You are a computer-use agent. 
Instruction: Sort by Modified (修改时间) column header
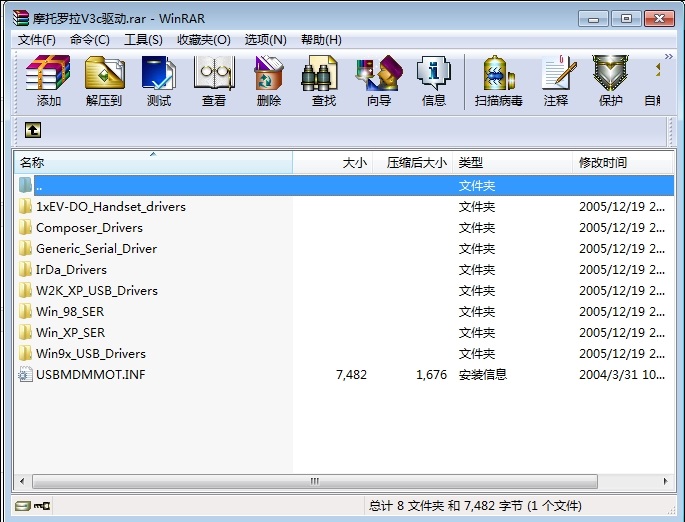point(623,162)
